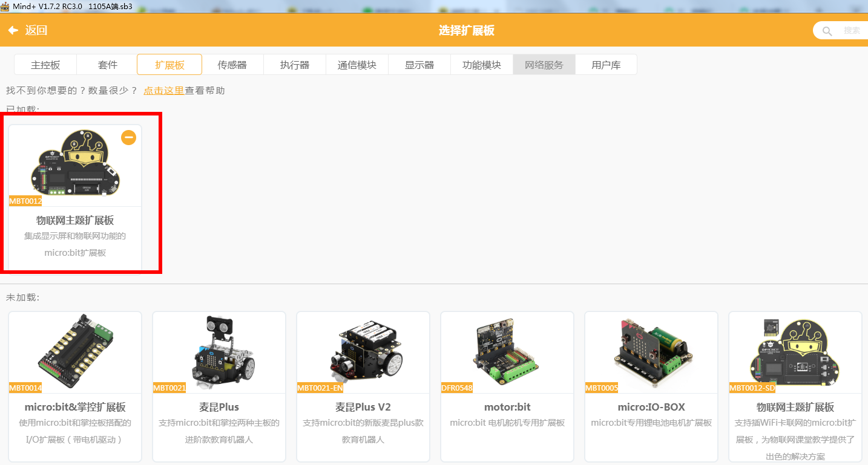
Task: Click the 麦昆Plus V2 title text
Action: [x=363, y=407]
